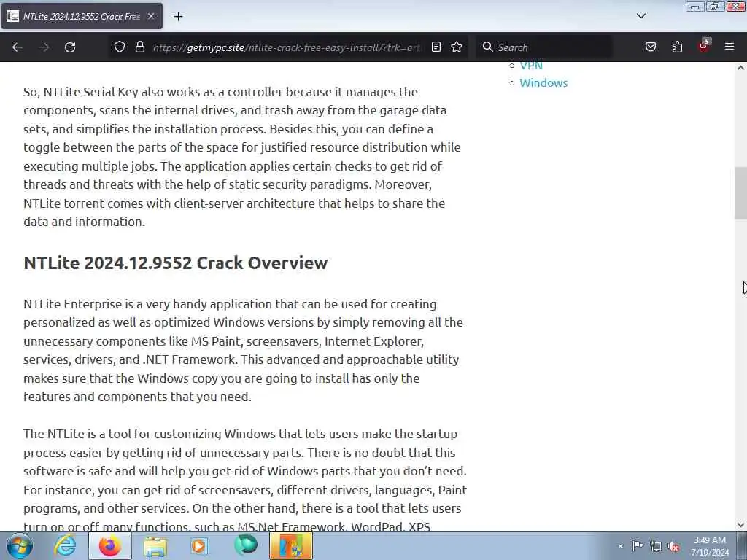
Task: View site security padlock information
Action: point(139,47)
